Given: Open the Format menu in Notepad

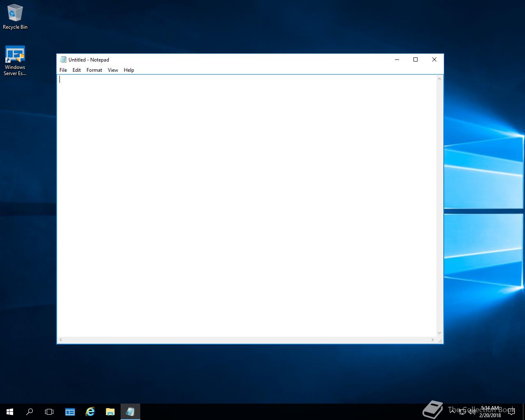Looking at the screenshot, I should [94, 70].
